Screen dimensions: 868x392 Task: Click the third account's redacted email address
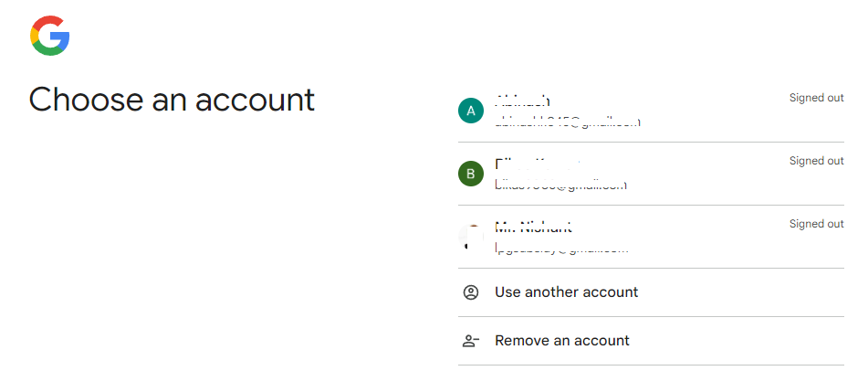click(x=561, y=247)
